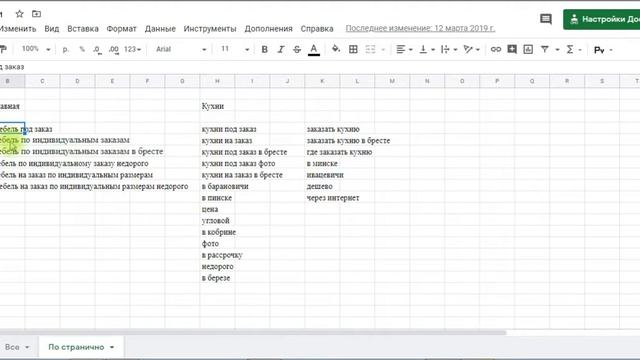Open the Изменить menu

18,29
